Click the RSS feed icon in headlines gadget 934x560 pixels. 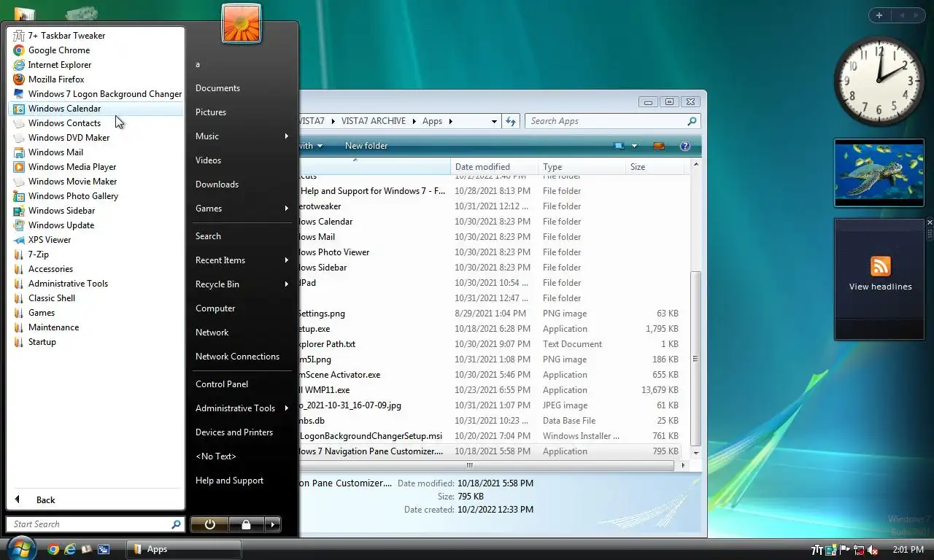(x=880, y=266)
